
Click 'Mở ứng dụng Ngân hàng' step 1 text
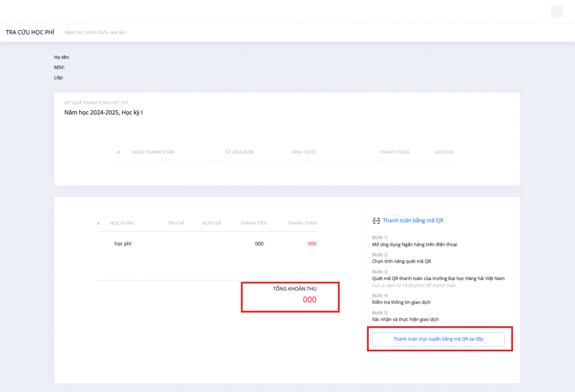click(414, 245)
